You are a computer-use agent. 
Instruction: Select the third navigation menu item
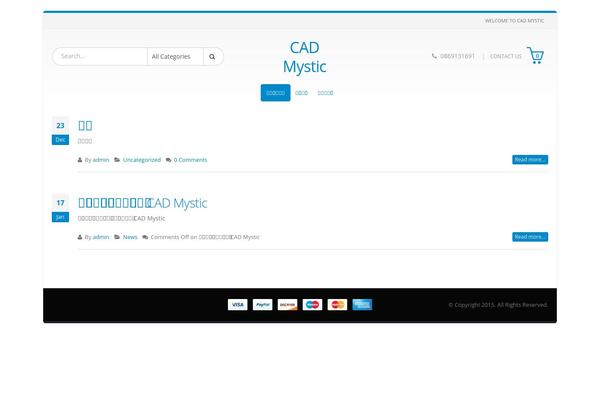click(325, 93)
